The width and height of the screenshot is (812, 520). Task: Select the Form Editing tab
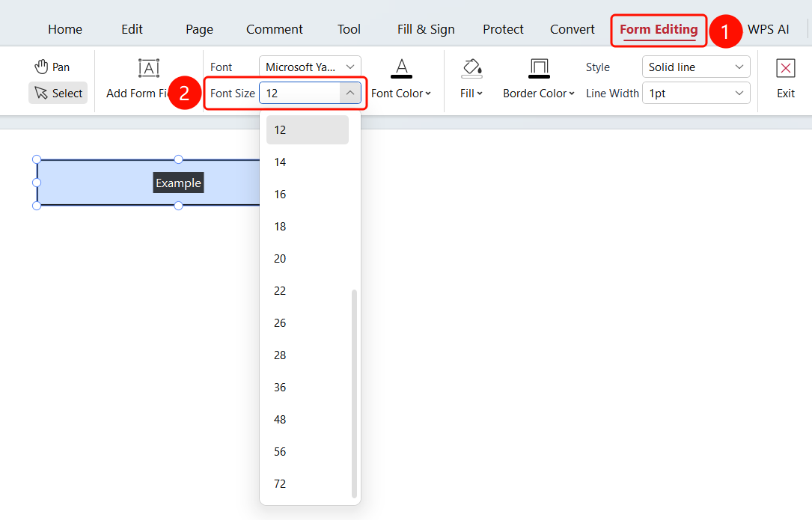659,29
